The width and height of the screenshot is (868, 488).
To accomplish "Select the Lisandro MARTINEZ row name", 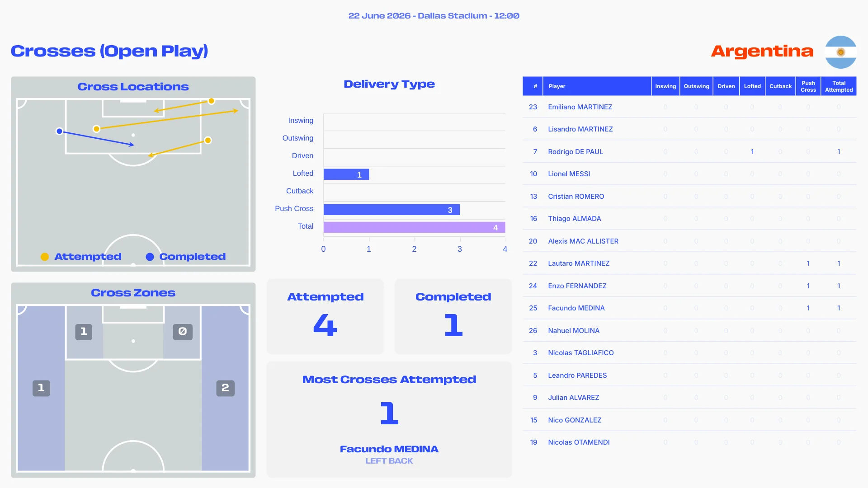I will [x=580, y=129].
